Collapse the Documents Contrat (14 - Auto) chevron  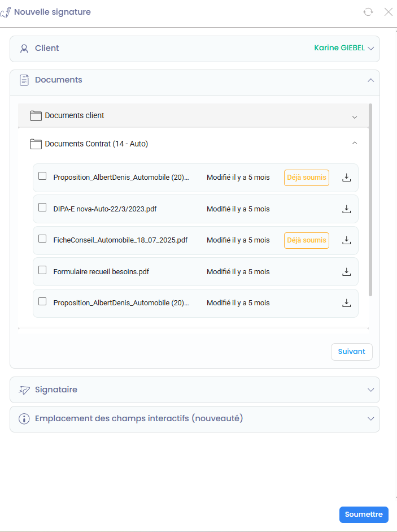355,144
